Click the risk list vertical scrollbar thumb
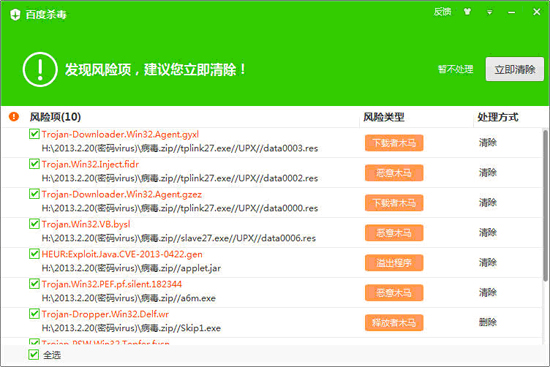Viewport: 550px width, 367px height. [x=545, y=206]
